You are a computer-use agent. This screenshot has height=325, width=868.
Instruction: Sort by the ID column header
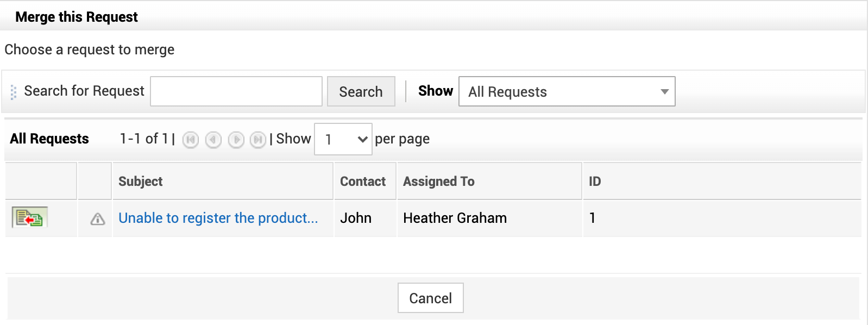point(595,182)
